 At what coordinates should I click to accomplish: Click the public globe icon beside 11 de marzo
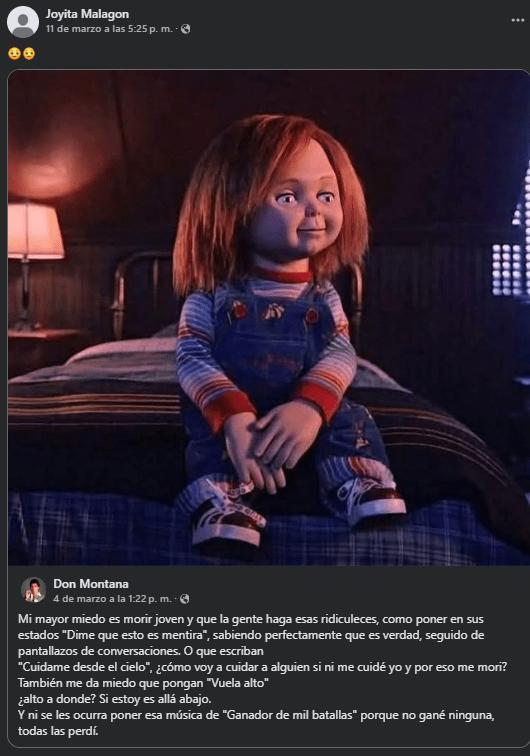tap(186, 29)
